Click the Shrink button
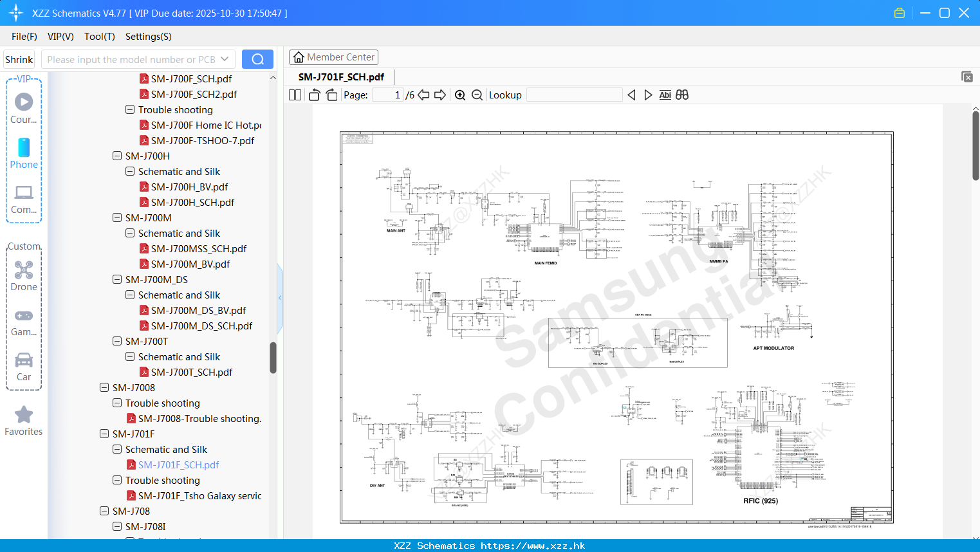This screenshot has width=980, height=552. 19,59
